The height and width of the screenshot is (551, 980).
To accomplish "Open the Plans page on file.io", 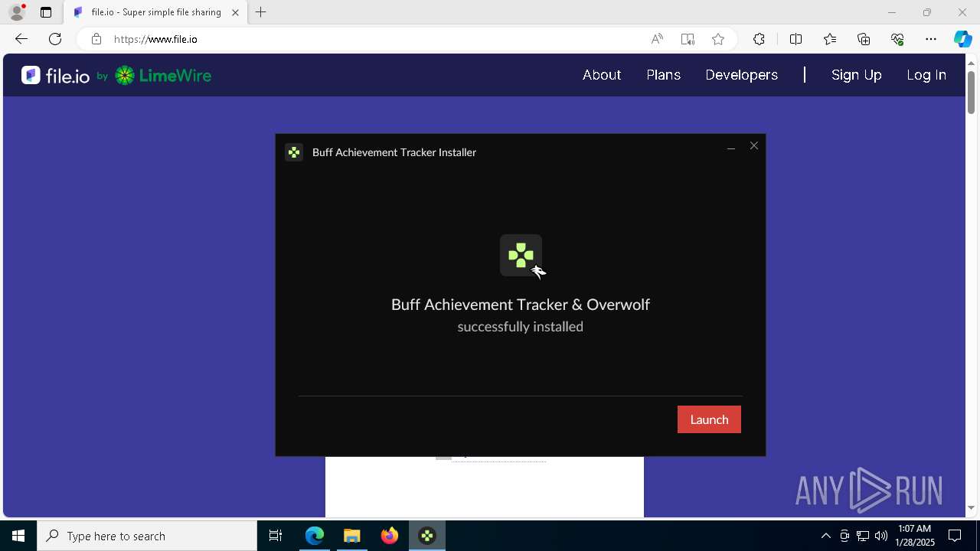I will [x=663, y=75].
